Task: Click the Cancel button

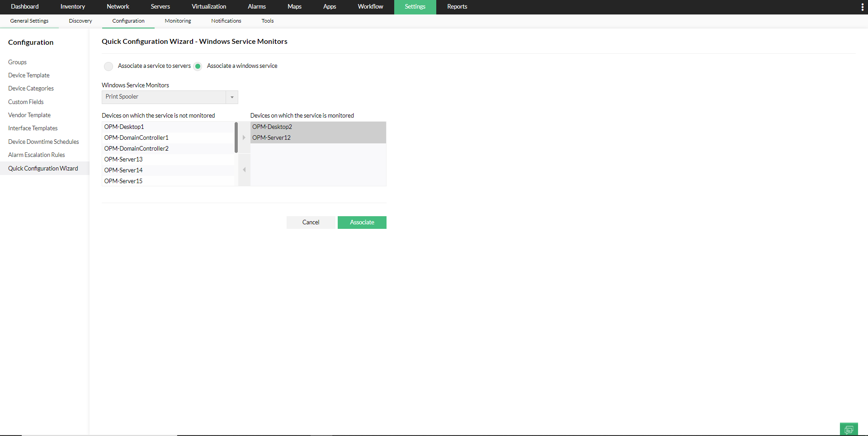Action: point(311,222)
